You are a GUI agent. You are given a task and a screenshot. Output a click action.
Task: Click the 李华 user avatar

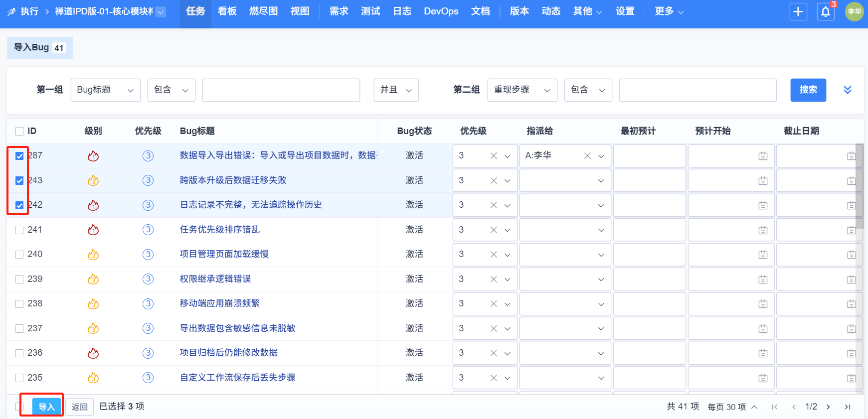pos(854,11)
